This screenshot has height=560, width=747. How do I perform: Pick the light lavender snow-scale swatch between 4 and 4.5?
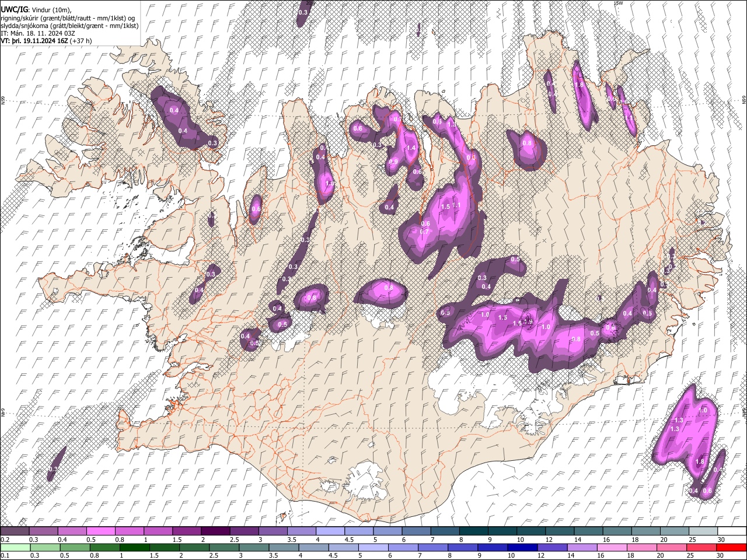(x=330, y=531)
